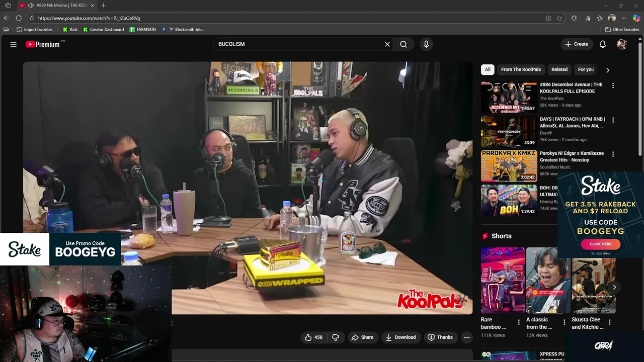Screen dimensions: 644x362
Task: Open the December Avenue channel name The KoolPals
Action: tap(551, 99)
